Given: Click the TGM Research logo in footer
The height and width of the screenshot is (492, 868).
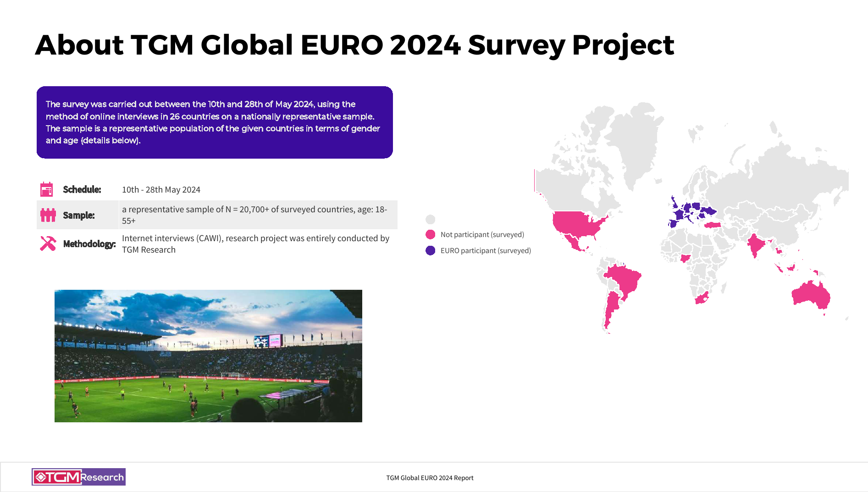Looking at the screenshot, I should [78, 477].
